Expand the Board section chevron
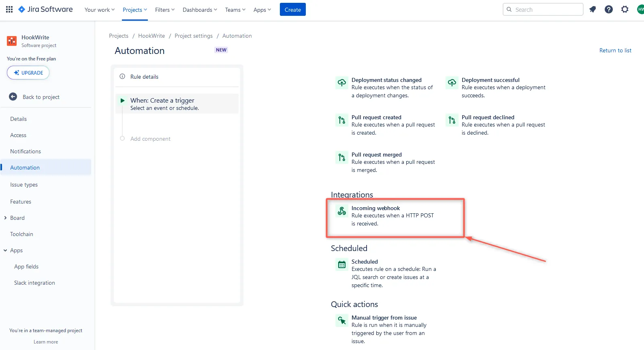This screenshot has height=350, width=644. click(5, 218)
